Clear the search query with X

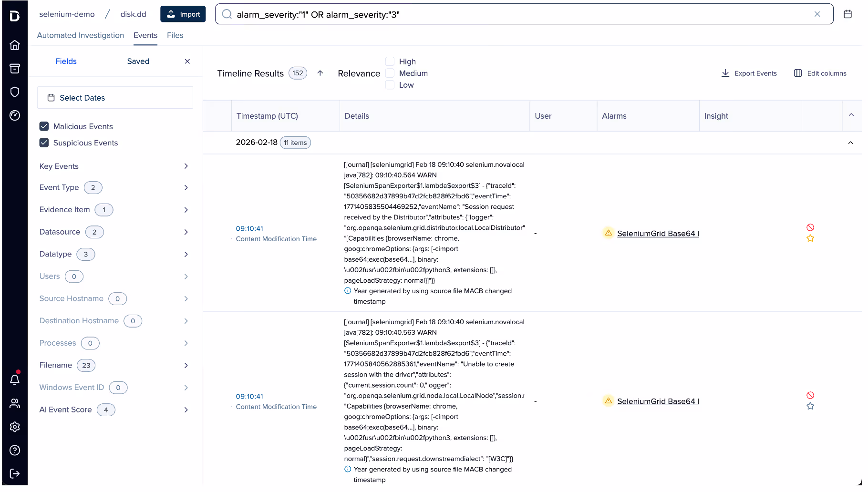[817, 14]
